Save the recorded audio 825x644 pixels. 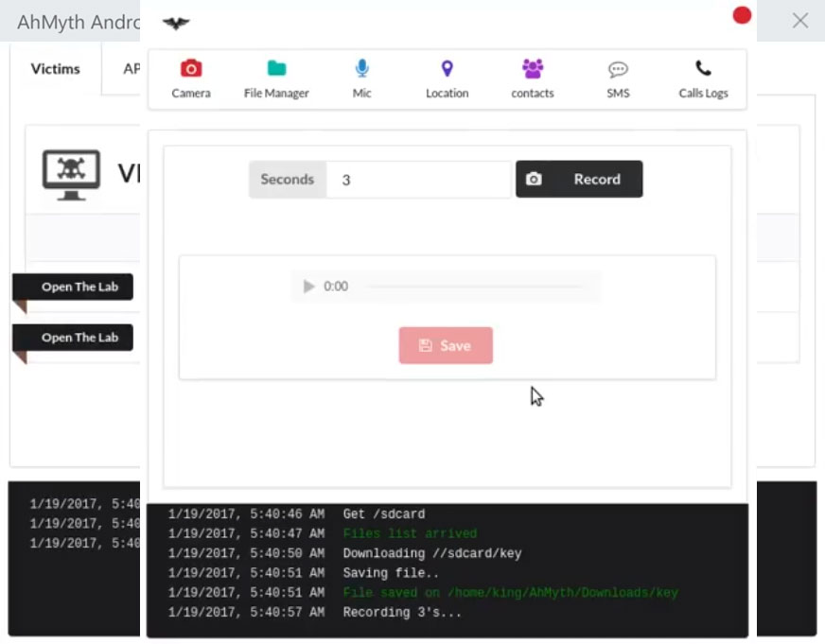tap(446, 345)
